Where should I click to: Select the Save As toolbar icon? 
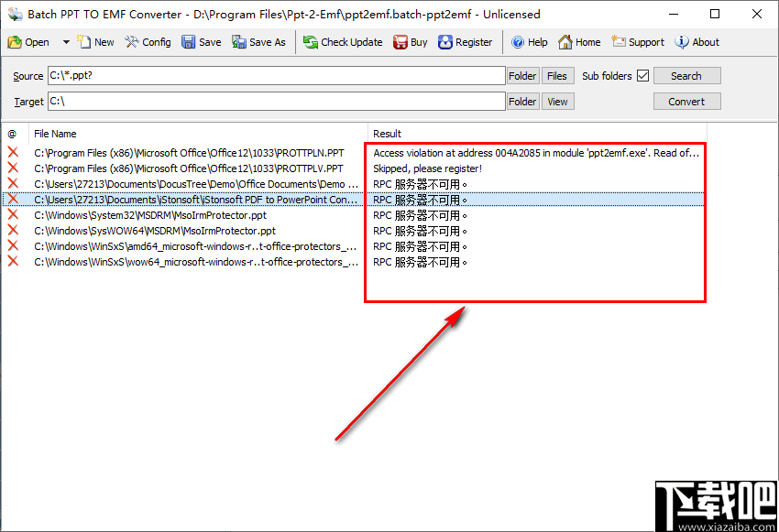(x=258, y=41)
